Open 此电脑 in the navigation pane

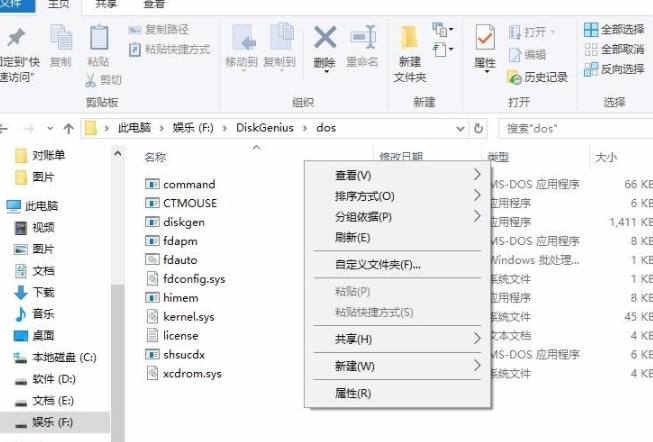pyautogui.click(x=32, y=206)
